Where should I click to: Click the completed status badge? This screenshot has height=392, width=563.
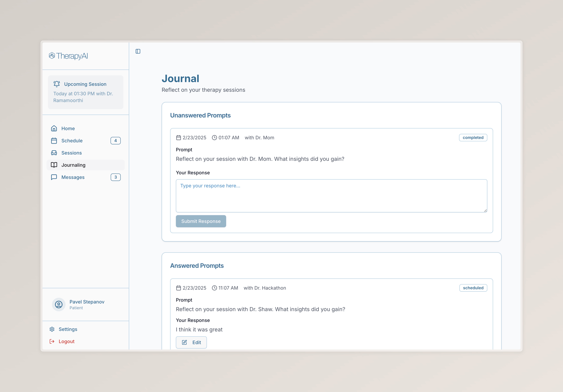point(473,137)
